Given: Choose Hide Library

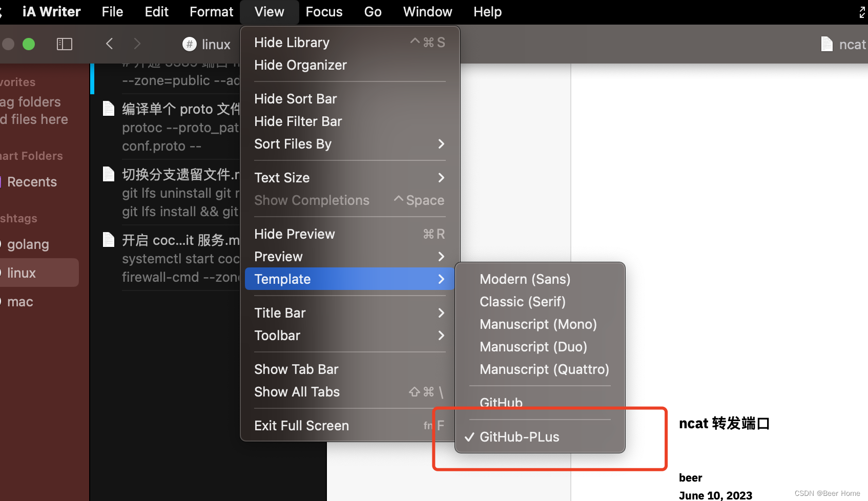Looking at the screenshot, I should (x=350, y=43).
